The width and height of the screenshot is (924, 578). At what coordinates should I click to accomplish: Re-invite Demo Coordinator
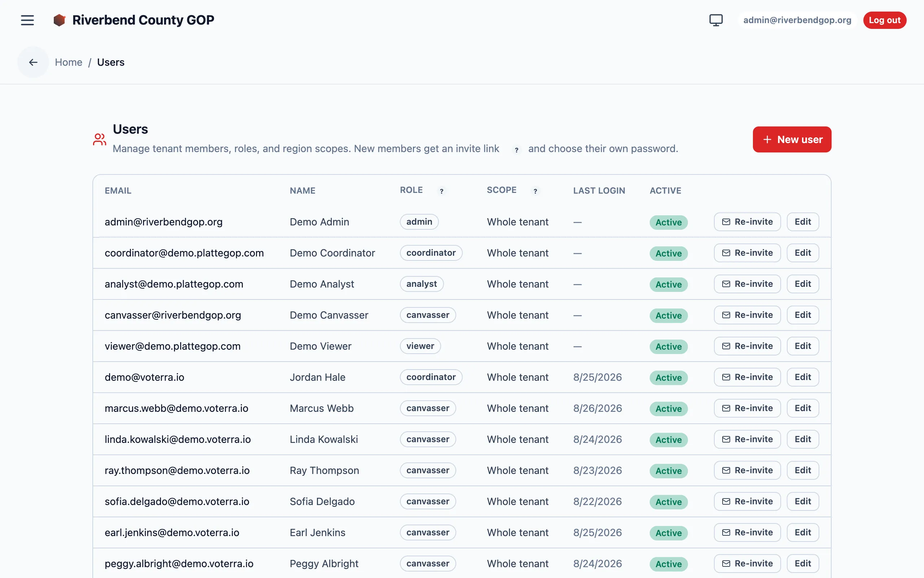point(747,253)
